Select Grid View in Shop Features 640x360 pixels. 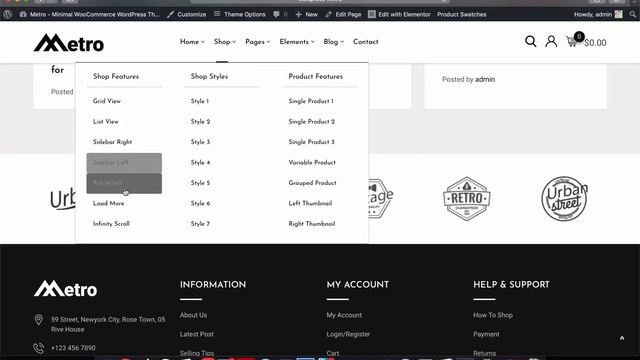pos(107,101)
